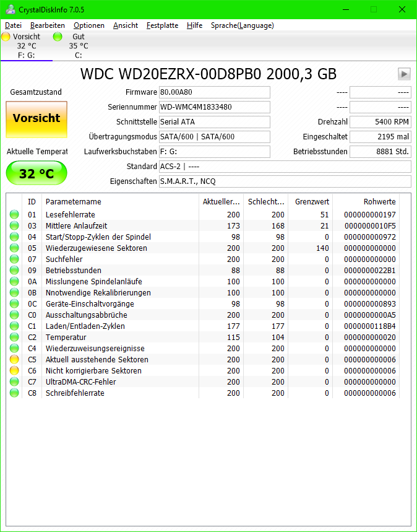Click green status icon for Nnotwendige Rekalibrierungen
Image resolution: width=417 pixels, height=532 pixels.
(x=14, y=292)
